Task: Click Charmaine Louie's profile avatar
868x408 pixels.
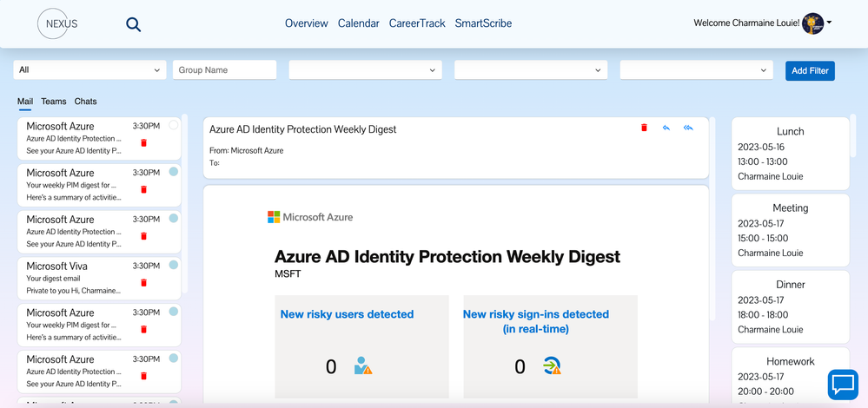Action: (x=812, y=23)
